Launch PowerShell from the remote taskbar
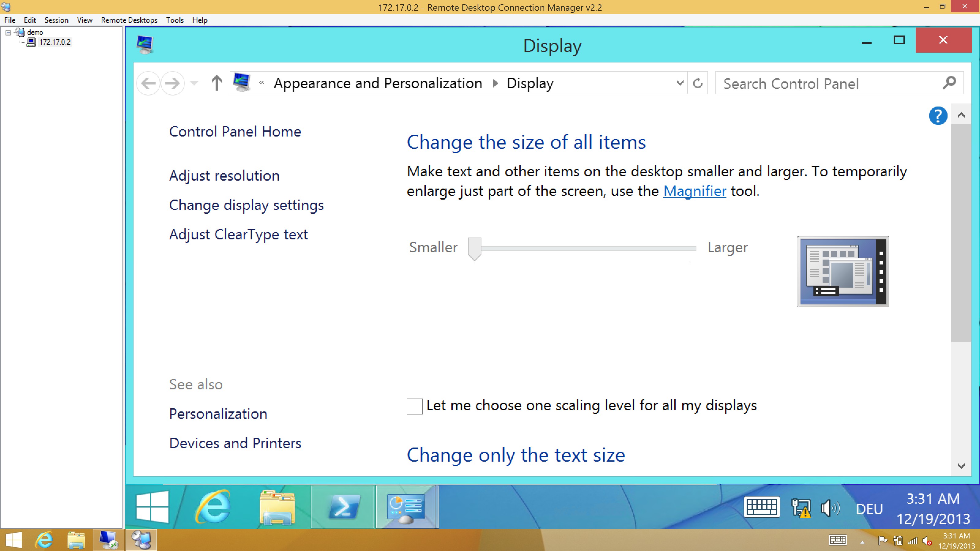980x551 pixels. [x=343, y=507]
